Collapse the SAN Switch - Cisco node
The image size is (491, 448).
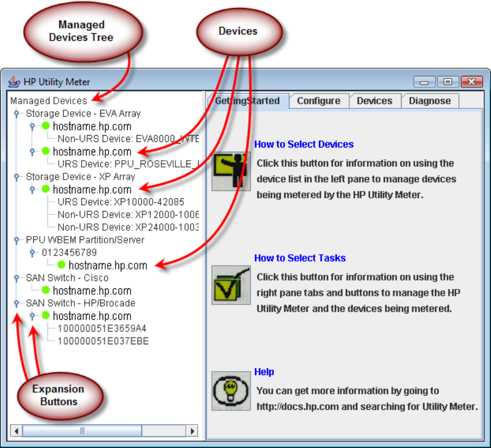click(17, 278)
